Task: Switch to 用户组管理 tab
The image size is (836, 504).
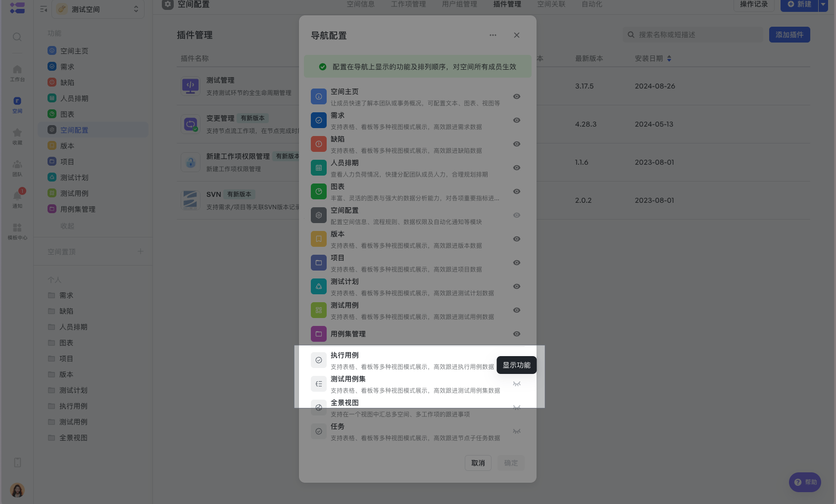Action: point(459,4)
